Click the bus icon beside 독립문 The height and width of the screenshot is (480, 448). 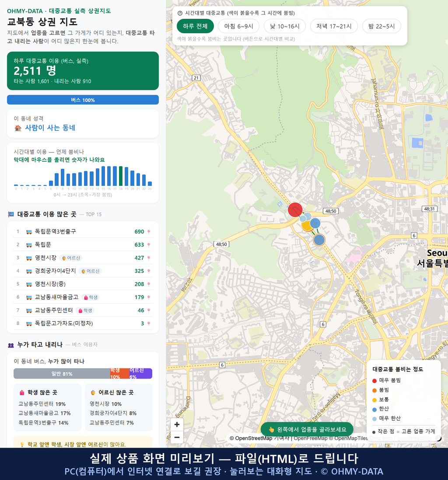[29, 245]
